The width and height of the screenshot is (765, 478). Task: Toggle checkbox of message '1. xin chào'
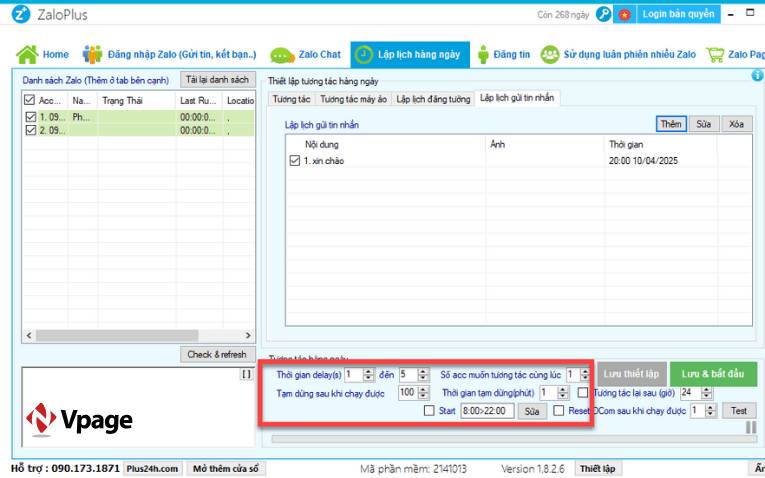(295, 160)
